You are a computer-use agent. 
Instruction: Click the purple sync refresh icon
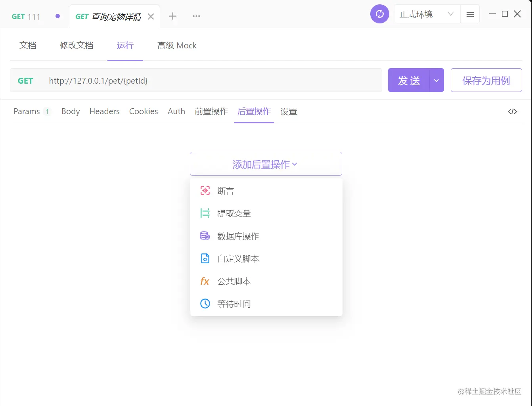click(x=380, y=14)
